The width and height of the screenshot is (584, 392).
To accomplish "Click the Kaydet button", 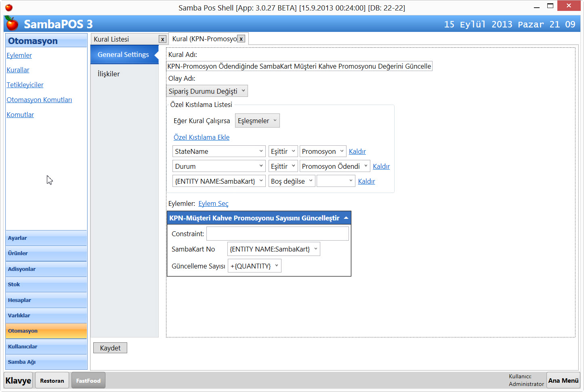I will [x=110, y=348].
